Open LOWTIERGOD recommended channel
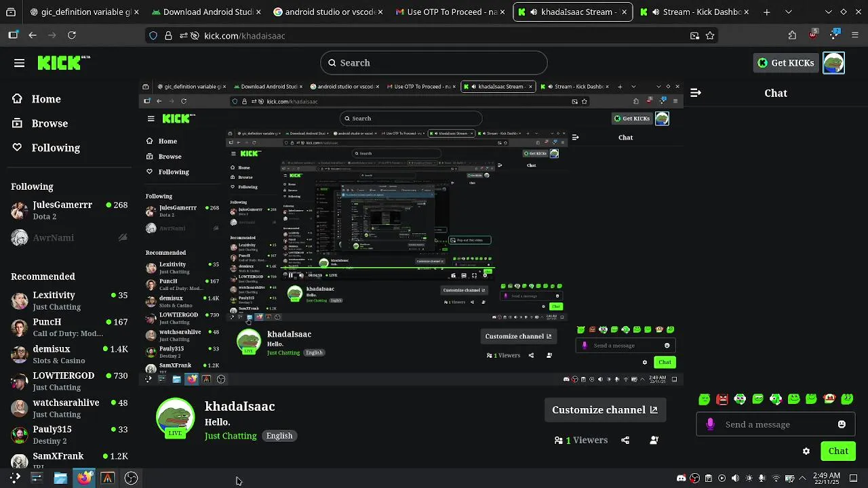Screen dimensions: 868x488 (69, 381)
